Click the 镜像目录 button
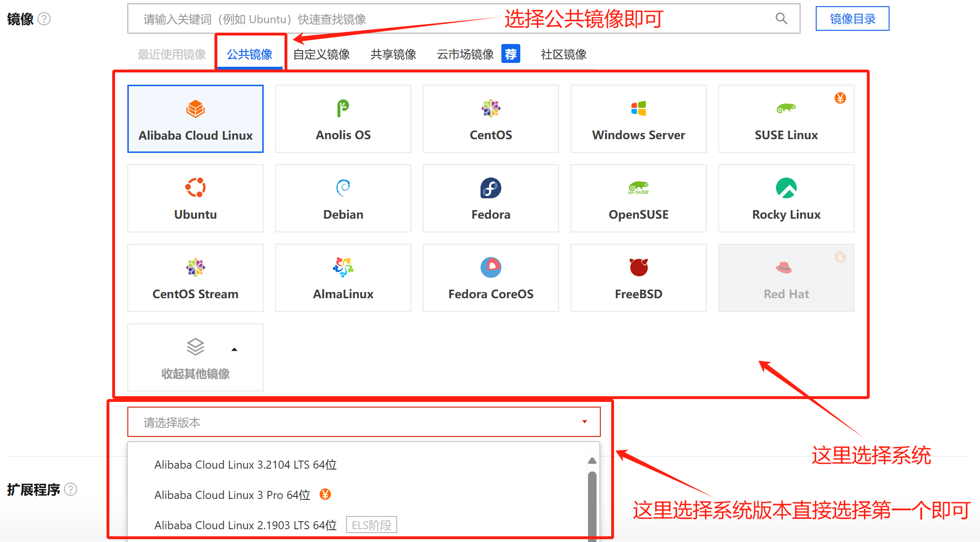The height and width of the screenshot is (542, 980). (x=852, y=19)
